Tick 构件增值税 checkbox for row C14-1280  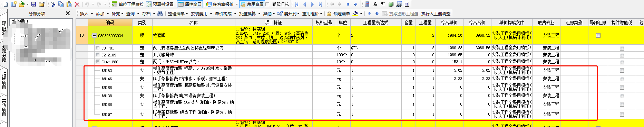coord(622,62)
